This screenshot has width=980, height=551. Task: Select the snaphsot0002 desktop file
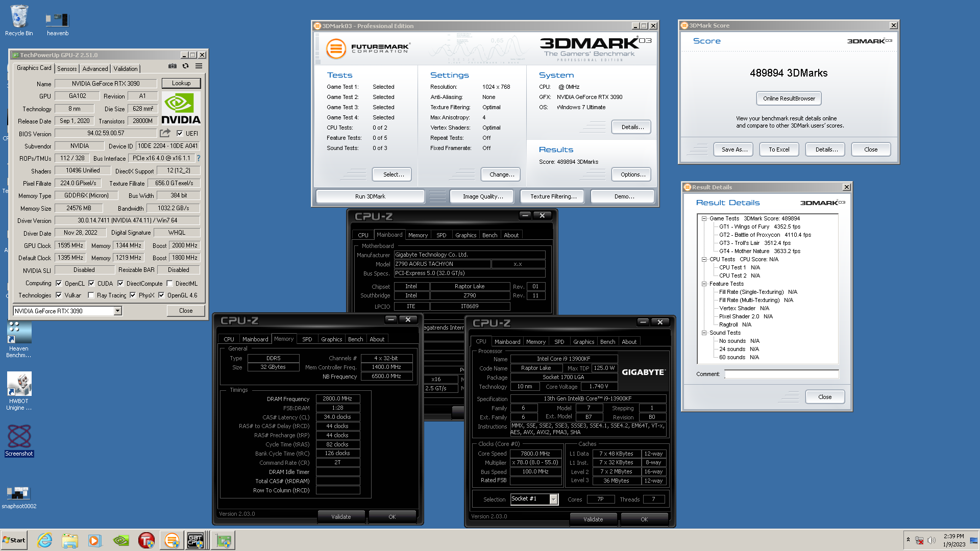[19, 497]
